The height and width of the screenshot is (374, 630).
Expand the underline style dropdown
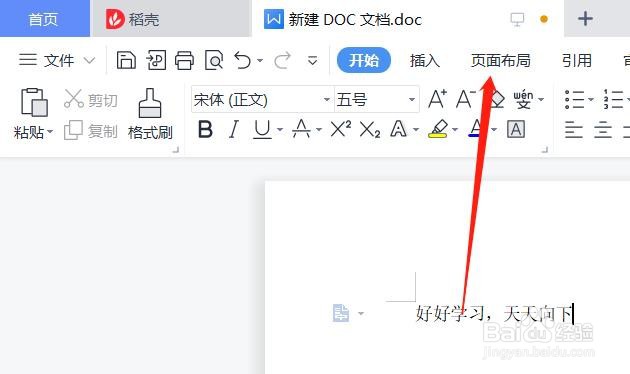point(280,130)
